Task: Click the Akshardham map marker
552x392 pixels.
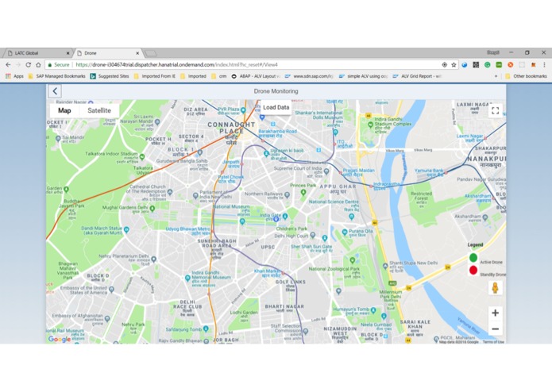Action: [x=485, y=217]
